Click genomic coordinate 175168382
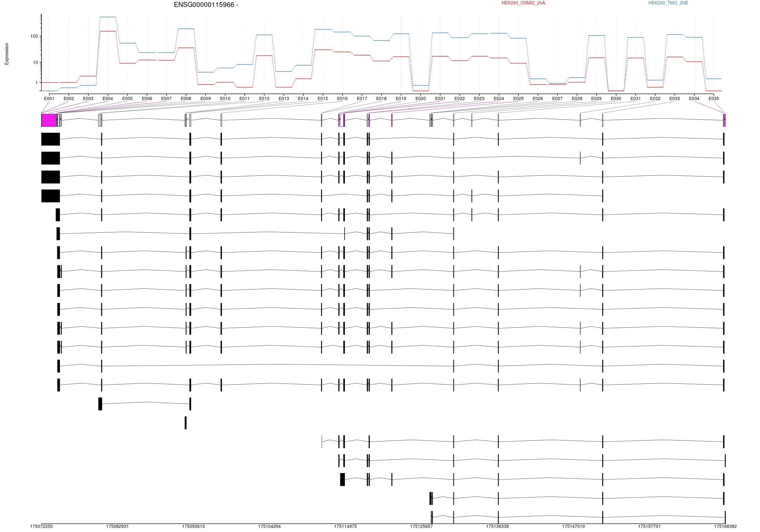The image size is (760, 532). [x=725, y=526]
